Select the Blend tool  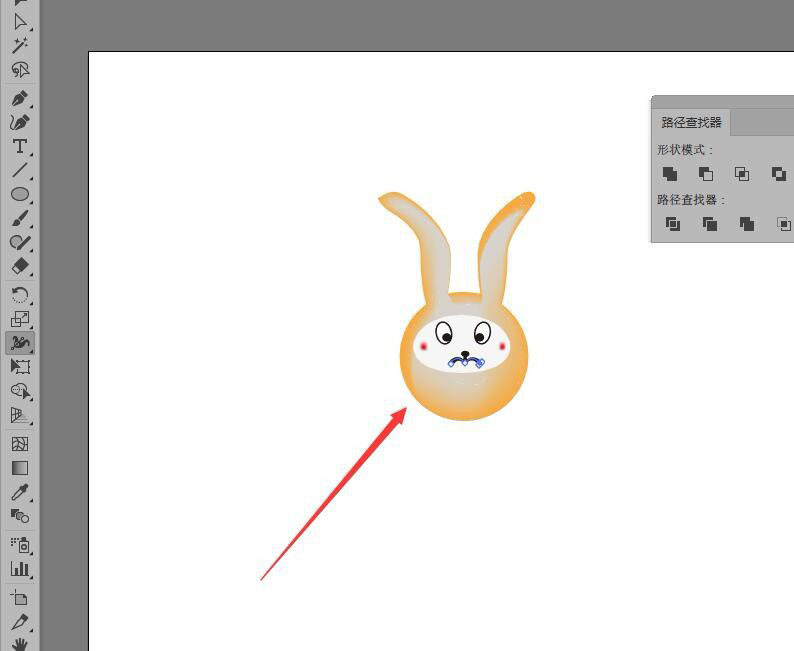click(x=20, y=516)
